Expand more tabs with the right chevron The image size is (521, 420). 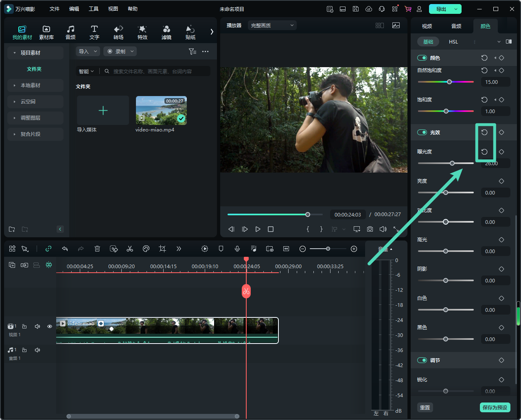(x=212, y=32)
